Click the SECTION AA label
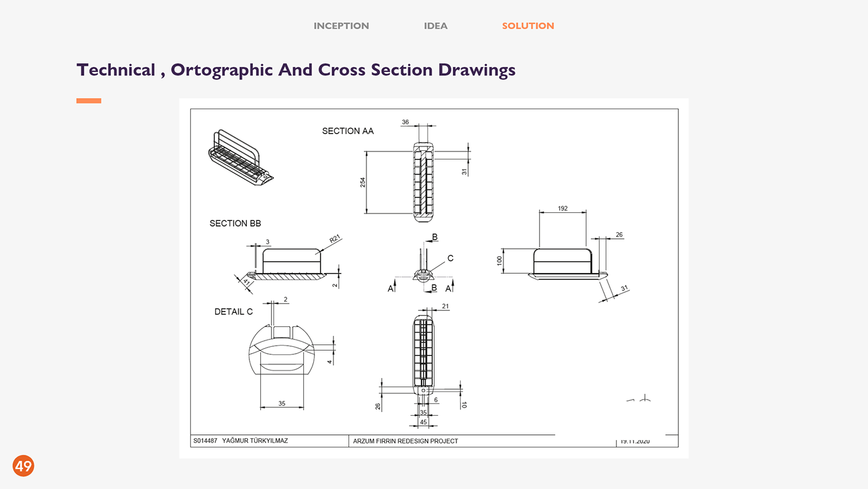Image resolution: width=868 pixels, height=489 pixels. (x=348, y=131)
